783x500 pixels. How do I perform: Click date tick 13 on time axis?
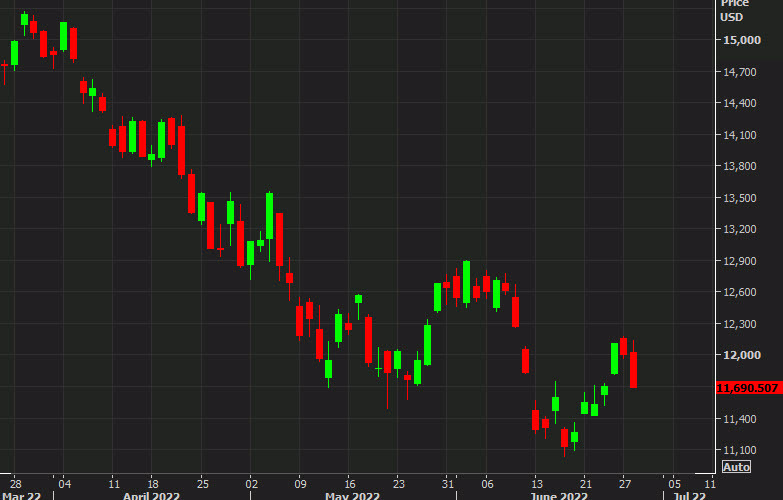coord(537,484)
